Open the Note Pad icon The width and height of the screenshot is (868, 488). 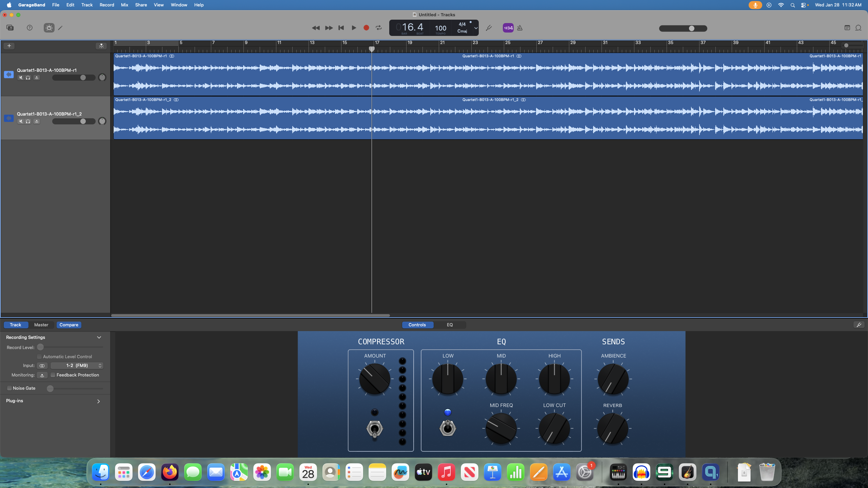tap(847, 28)
